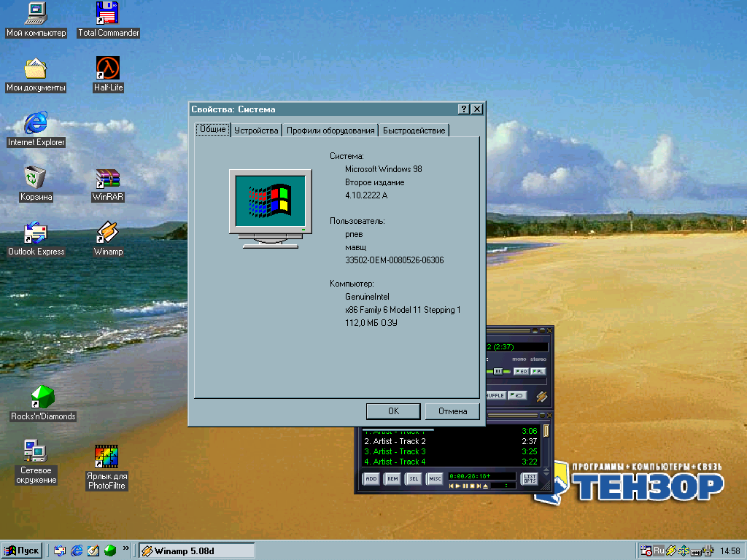Select the Корзина recycle bin icon
Viewport: 747px width, 560px height.
36,184
